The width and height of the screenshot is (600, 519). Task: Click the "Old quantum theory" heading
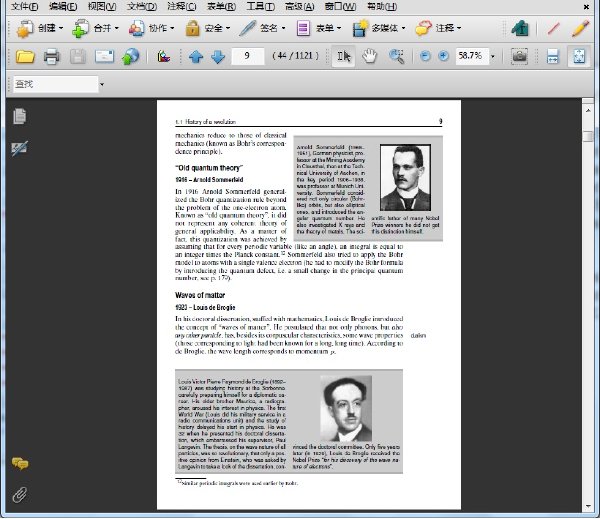point(209,168)
